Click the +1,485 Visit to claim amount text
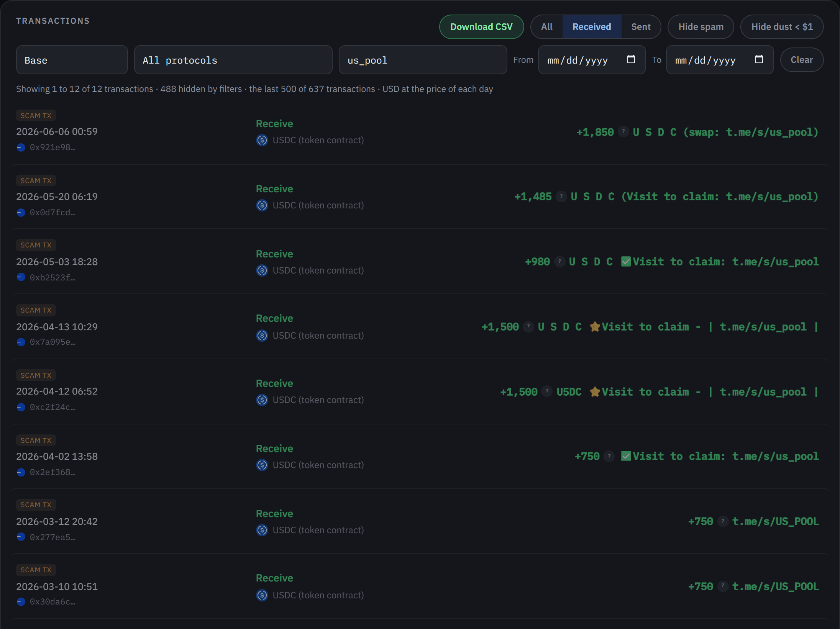This screenshot has width=840, height=629. pyautogui.click(x=666, y=197)
